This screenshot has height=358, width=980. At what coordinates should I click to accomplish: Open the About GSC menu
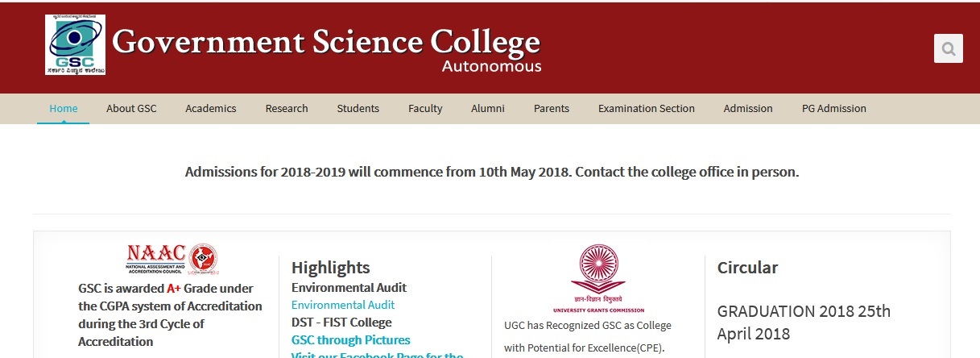131,108
